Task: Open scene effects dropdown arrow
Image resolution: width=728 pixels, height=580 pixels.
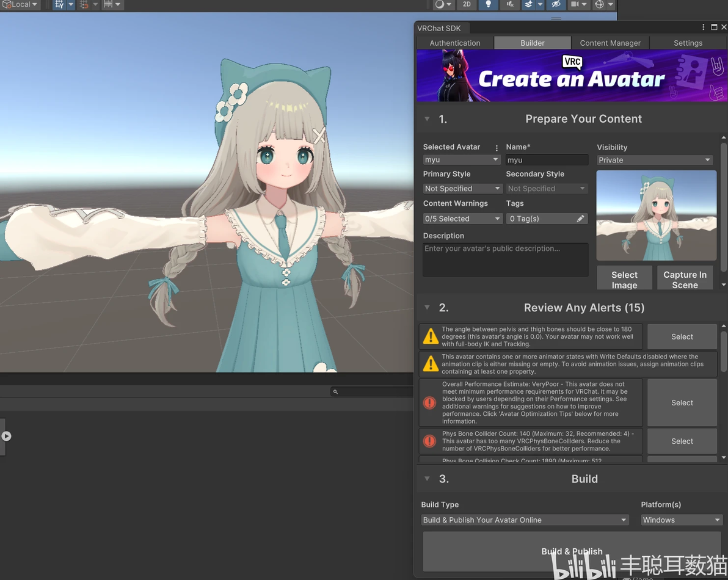Action: click(540, 5)
